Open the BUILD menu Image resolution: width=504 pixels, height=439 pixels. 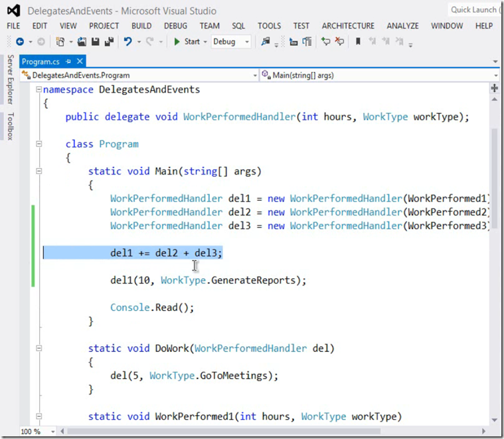[141, 26]
